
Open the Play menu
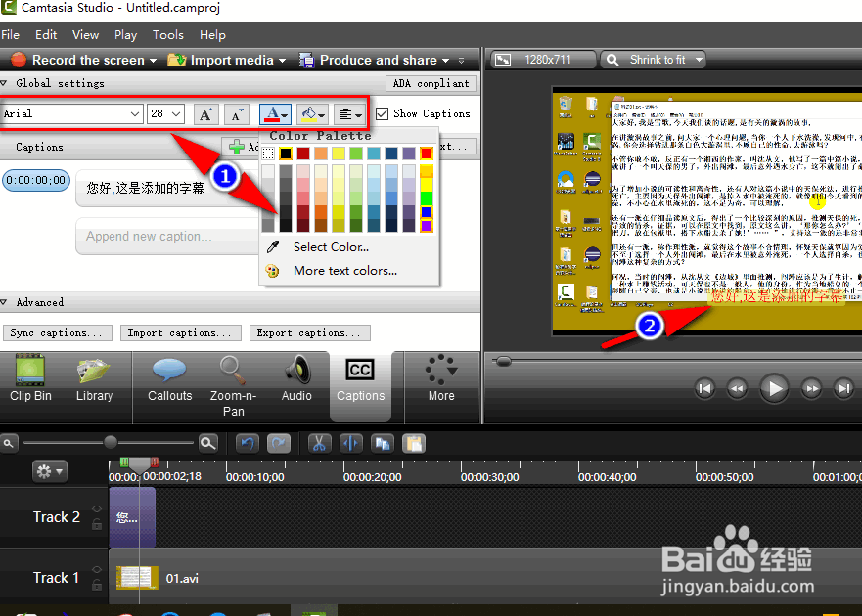[x=125, y=34]
